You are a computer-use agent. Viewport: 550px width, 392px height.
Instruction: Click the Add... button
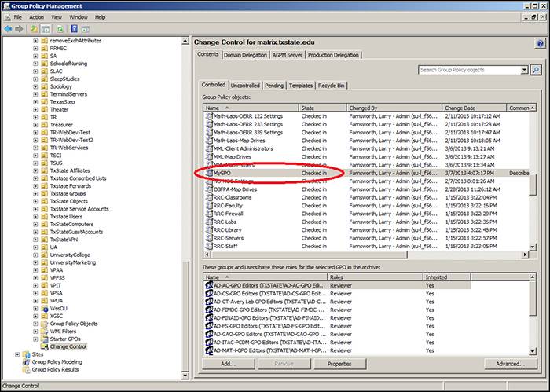(229, 364)
